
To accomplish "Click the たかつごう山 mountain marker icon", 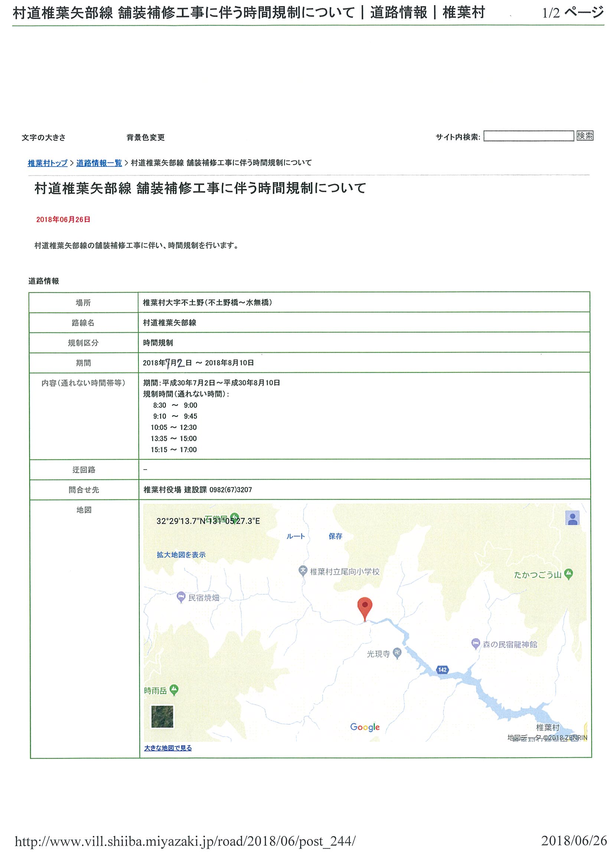I will point(568,574).
